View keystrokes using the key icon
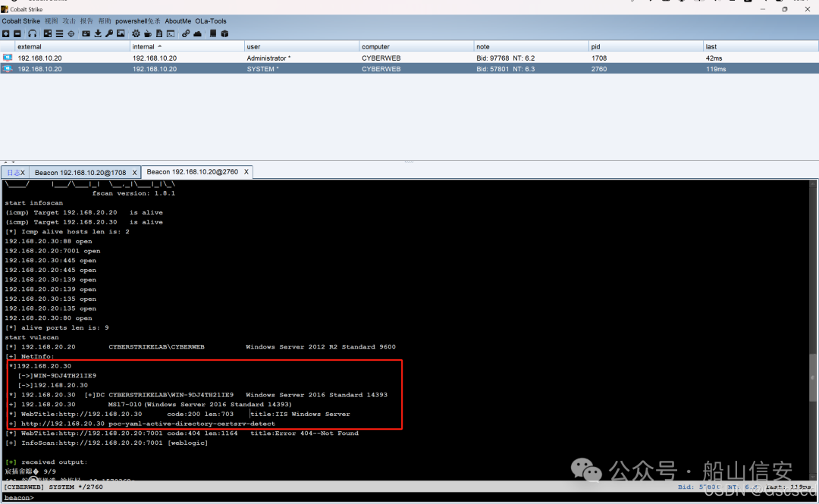The image size is (819, 504). pos(109,33)
